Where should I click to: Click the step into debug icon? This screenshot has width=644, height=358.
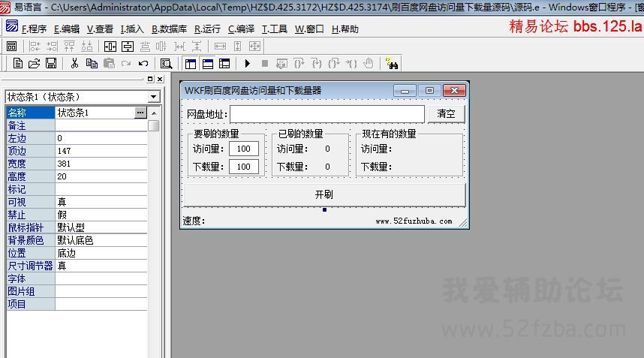coord(316,64)
